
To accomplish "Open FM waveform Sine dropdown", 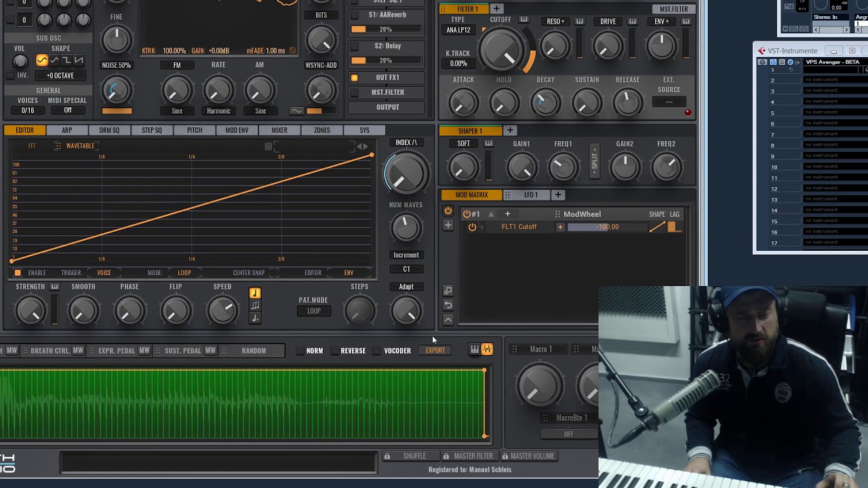I will point(176,111).
